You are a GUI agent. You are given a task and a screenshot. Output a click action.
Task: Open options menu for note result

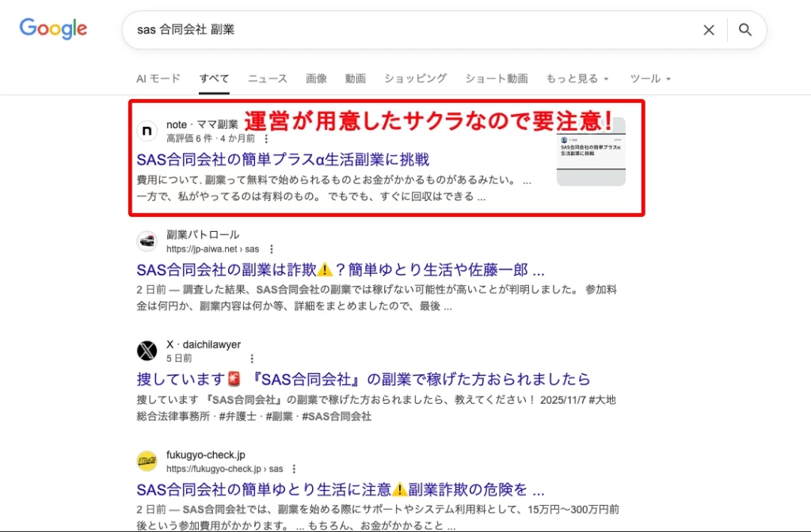coord(266,139)
